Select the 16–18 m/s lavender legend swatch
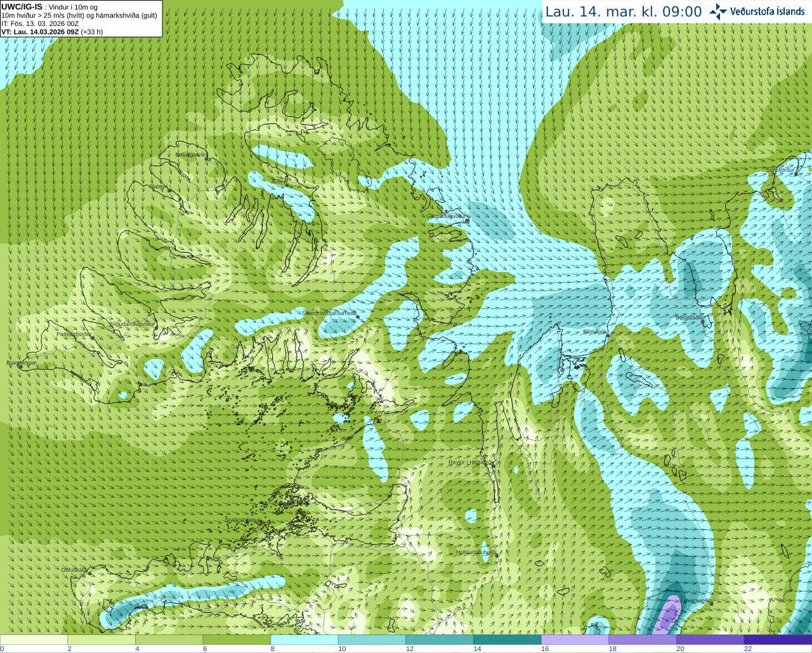This screenshot has height=653, width=812. point(575,640)
